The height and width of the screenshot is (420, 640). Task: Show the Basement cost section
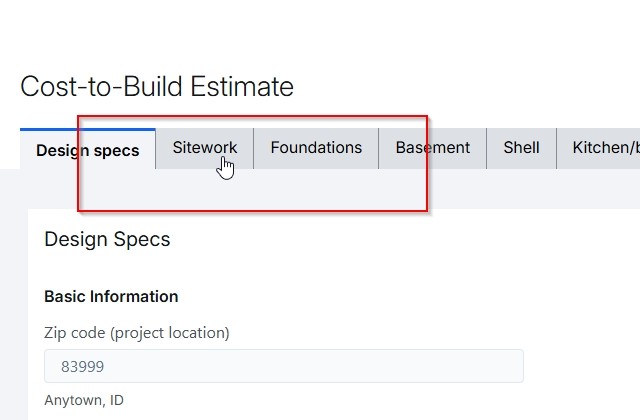pyautogui.click(x=432, y=148)
